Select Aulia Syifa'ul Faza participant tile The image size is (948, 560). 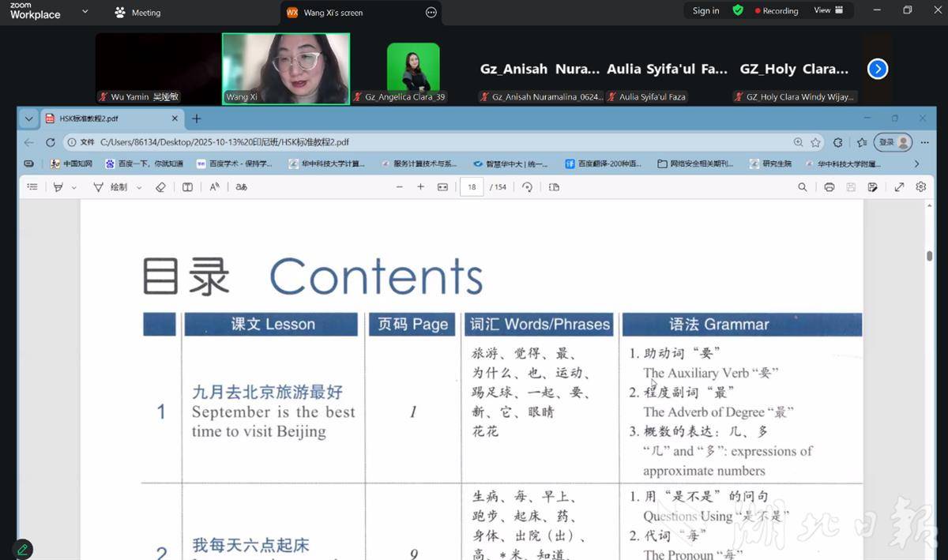point(668,69)
